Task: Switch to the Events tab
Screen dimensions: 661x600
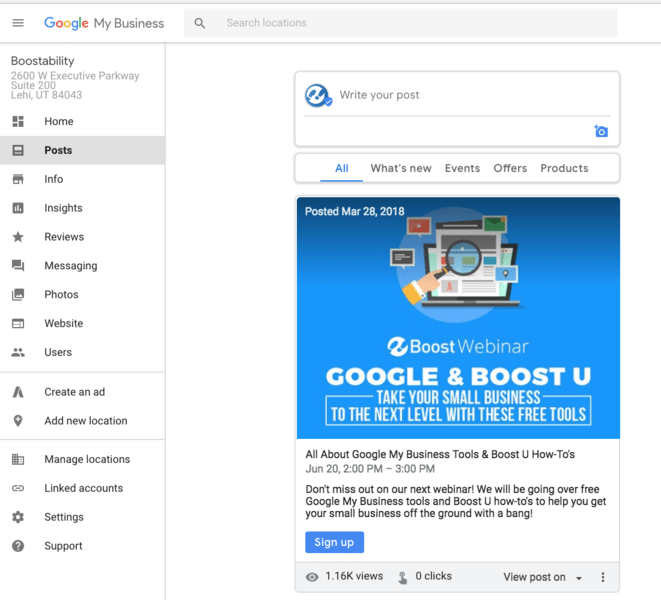Action: [x=462, y=168]
